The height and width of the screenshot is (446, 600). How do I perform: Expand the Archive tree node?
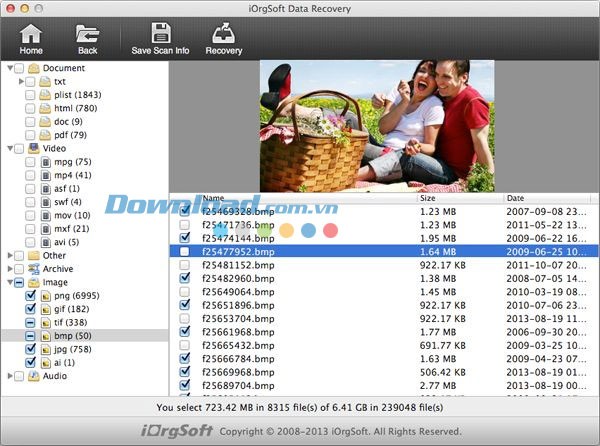point(10,269)
